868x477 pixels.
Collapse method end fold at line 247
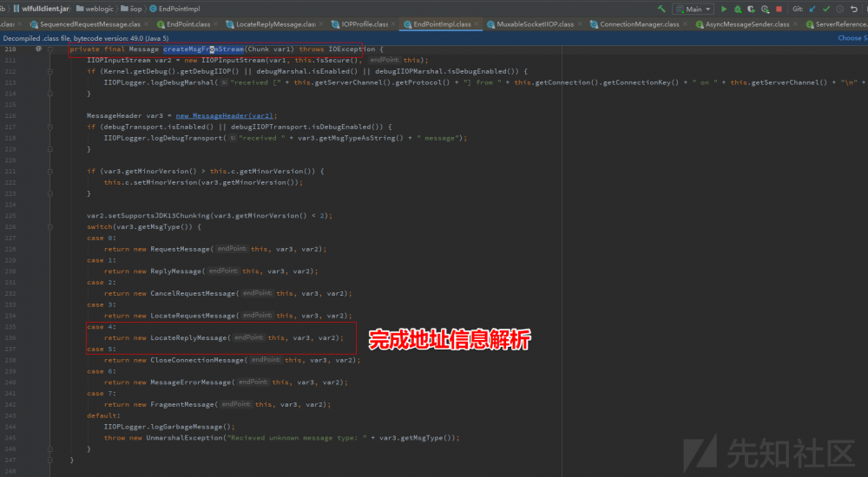[49, 460]
